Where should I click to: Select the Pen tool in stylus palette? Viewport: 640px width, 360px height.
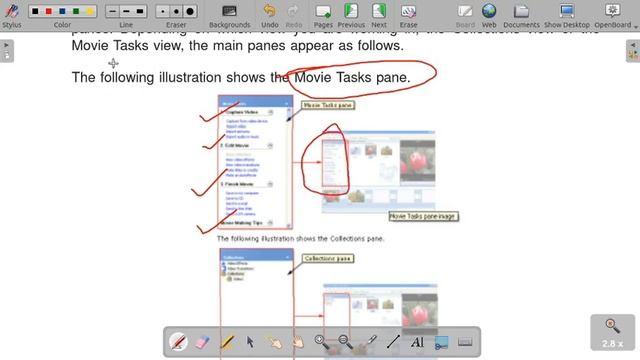point(178,342)
